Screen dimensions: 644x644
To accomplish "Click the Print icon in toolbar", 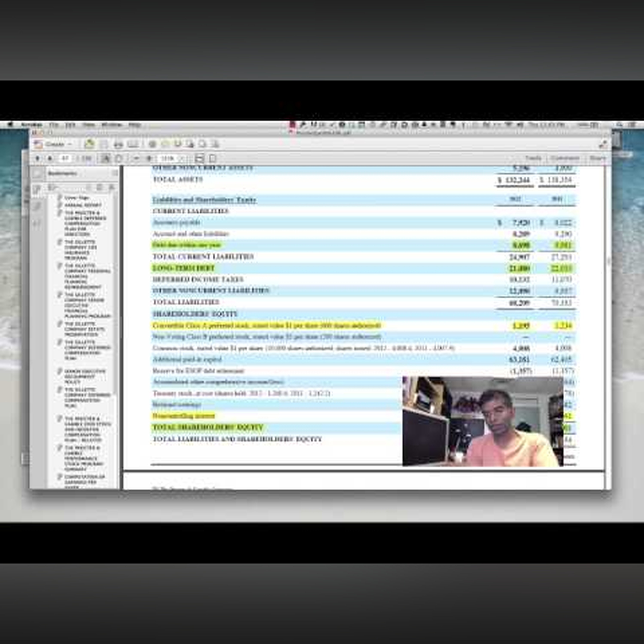I will coord(118,144).
